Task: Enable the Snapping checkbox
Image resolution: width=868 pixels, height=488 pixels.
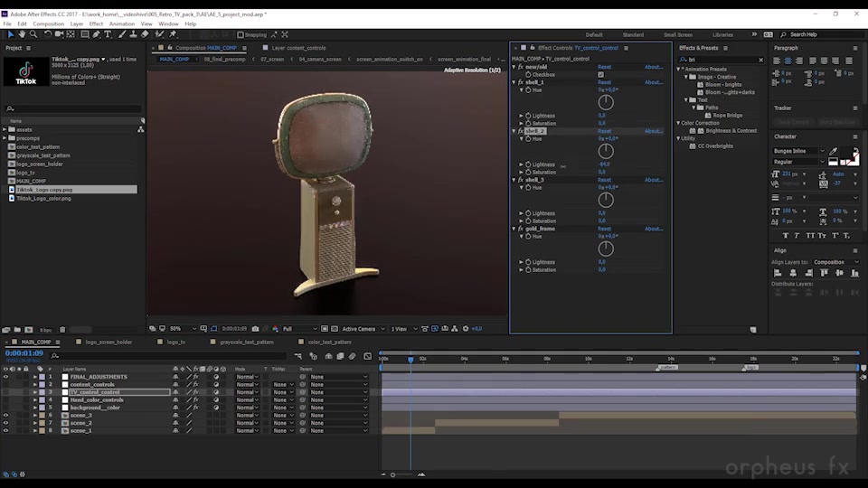Action: point(241,34)
